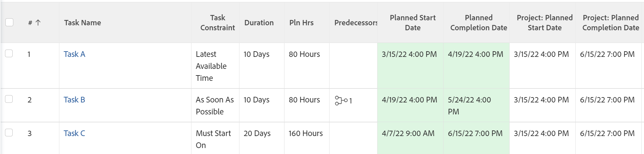Check the checkbox for Task A row
Viewport: 644px width, 154px height.
coord(9,54)
